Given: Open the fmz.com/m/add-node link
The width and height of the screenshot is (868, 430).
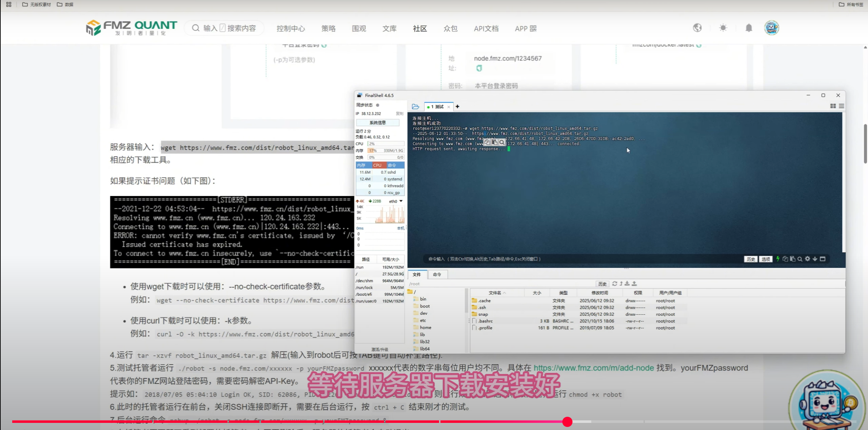Looking at the screenshot, I should [x=594, y=368].
